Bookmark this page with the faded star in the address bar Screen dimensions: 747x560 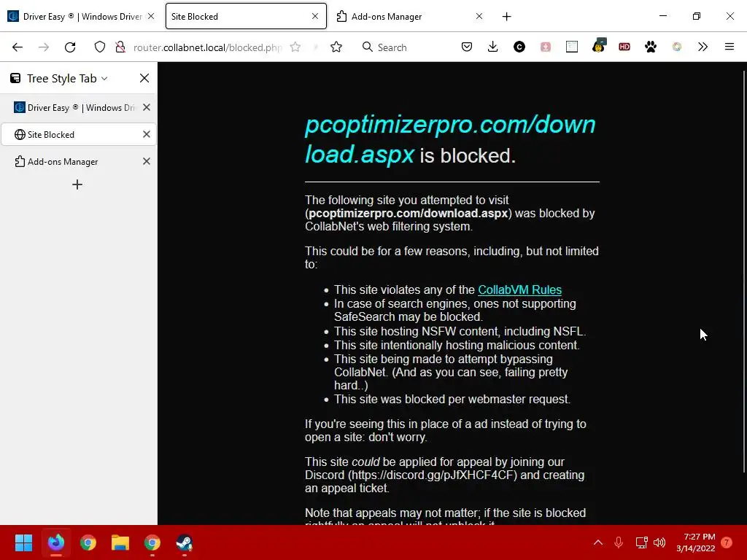[295, 47]
